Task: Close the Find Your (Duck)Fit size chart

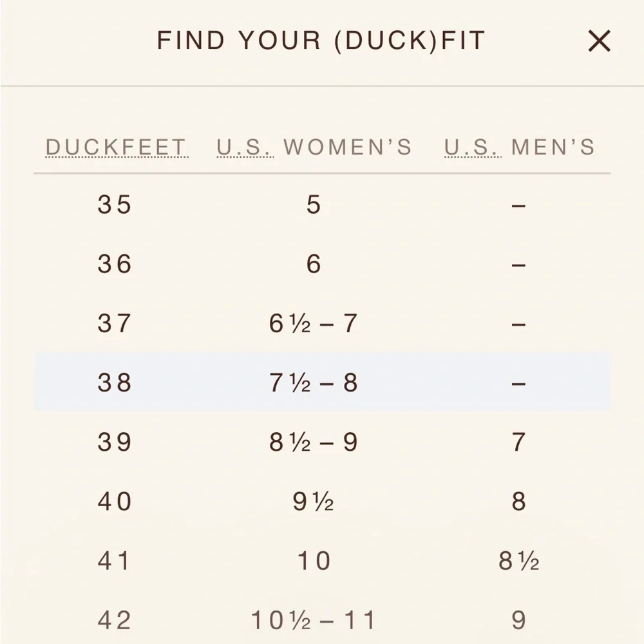Action: click(599, 42)
